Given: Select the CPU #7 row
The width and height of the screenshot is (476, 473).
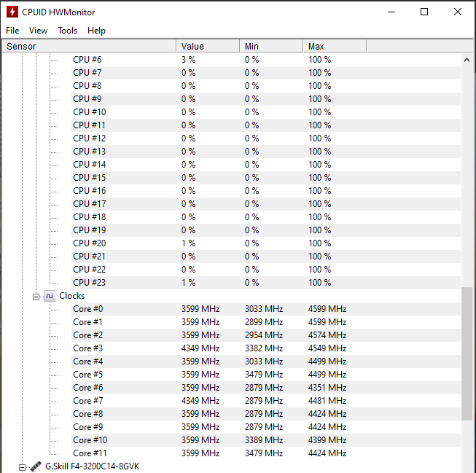Looking at the screenshot, I should [x=266, y=73].
